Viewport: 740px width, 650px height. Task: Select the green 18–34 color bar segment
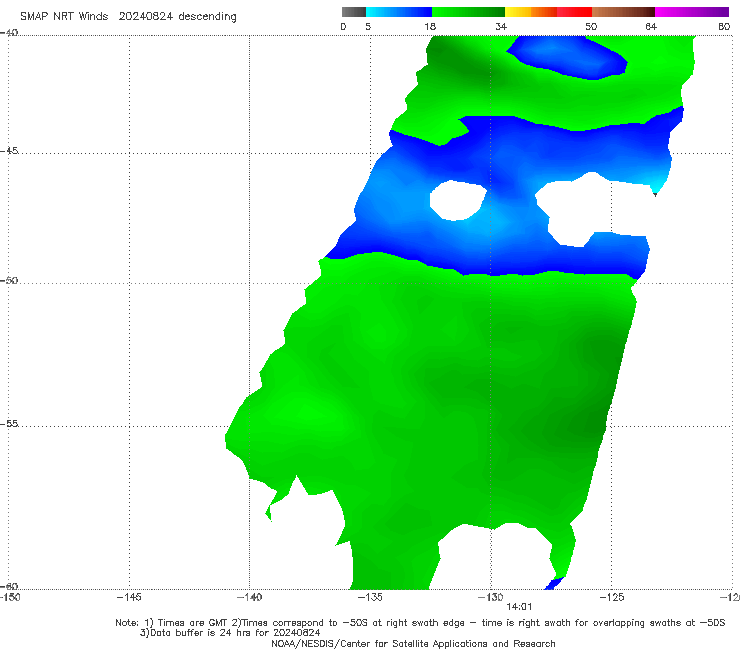(x=468, y=12)
